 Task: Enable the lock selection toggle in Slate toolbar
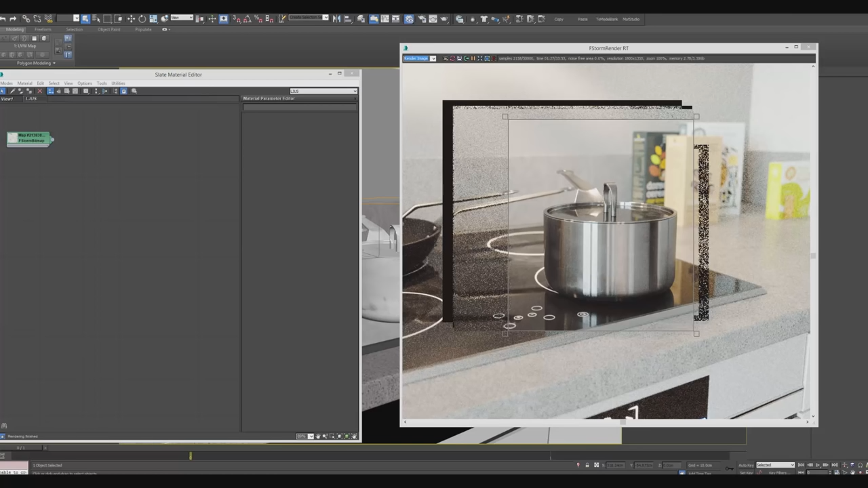click(123, 91)
